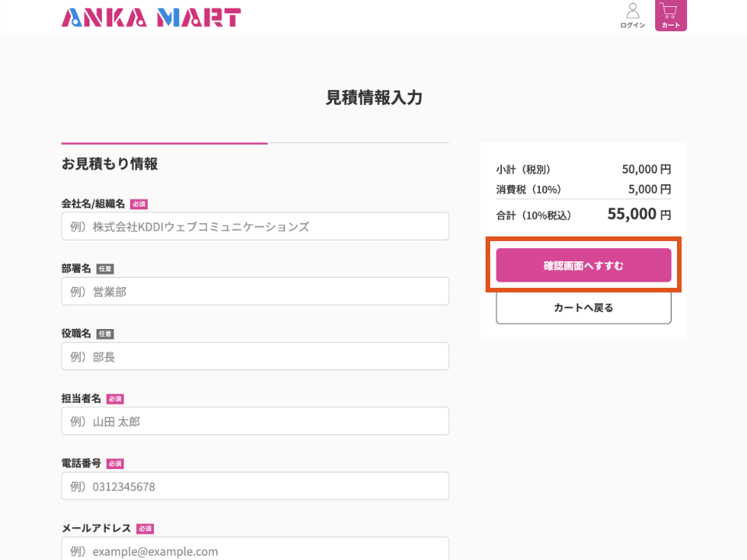This screenshot has width=747, height=560.
Task: Click into the 部署名 department field
Action: coord(255,292)
